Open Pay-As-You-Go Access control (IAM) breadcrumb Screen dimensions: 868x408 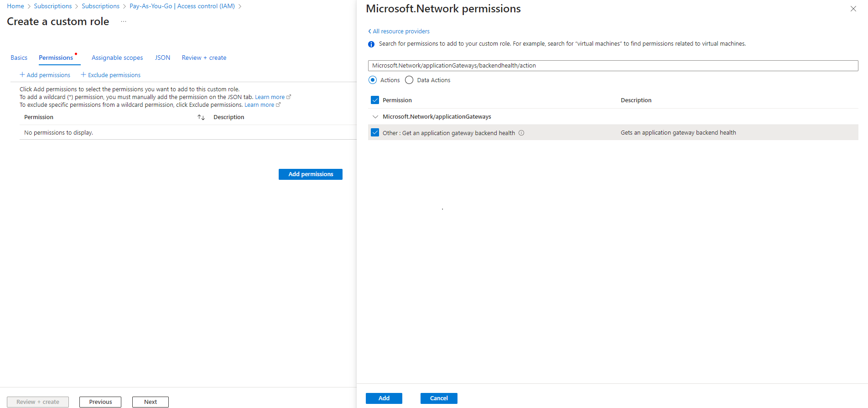tap(182, 6)
